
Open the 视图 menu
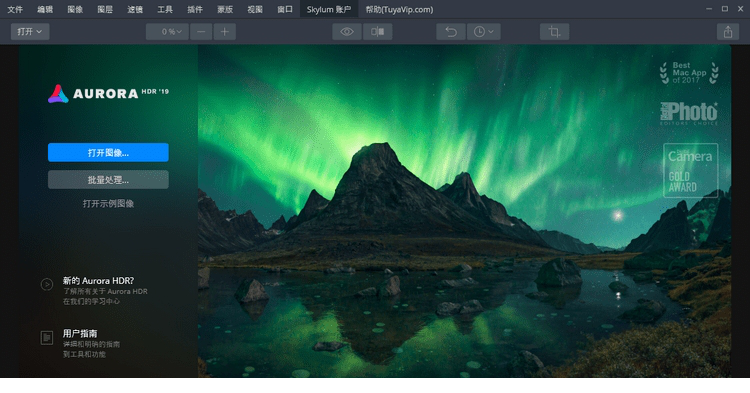255,9
